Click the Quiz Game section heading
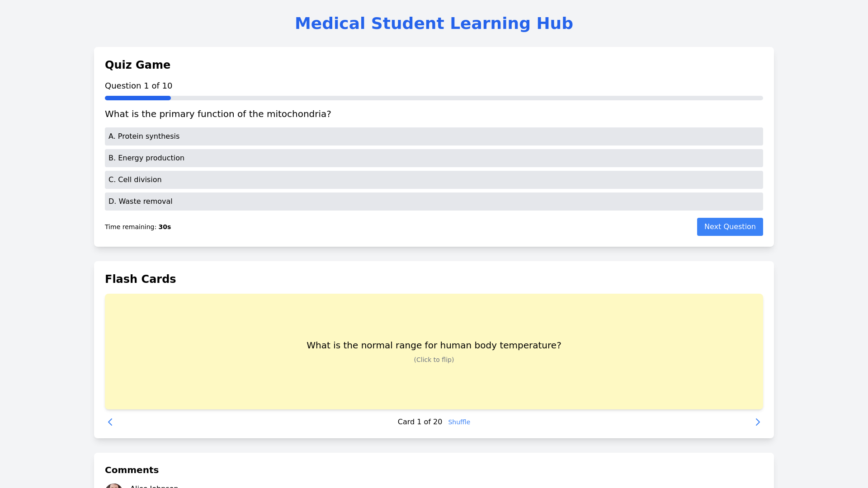 click(137, 65)
